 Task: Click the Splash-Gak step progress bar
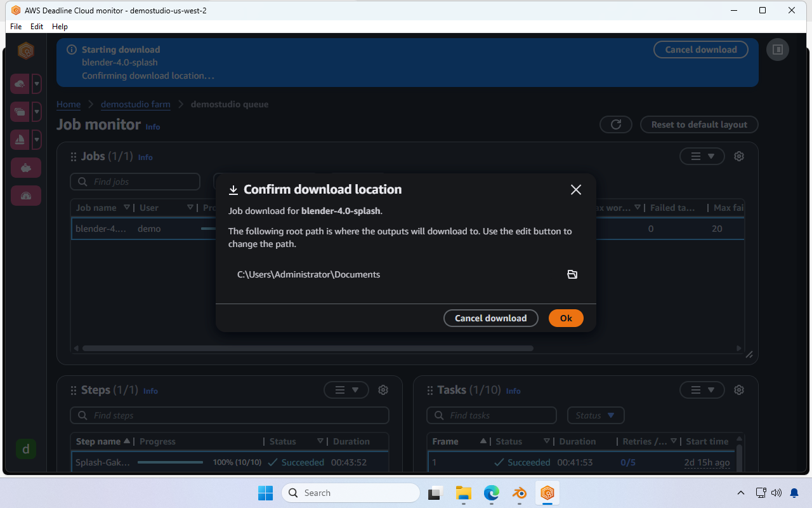170,462
